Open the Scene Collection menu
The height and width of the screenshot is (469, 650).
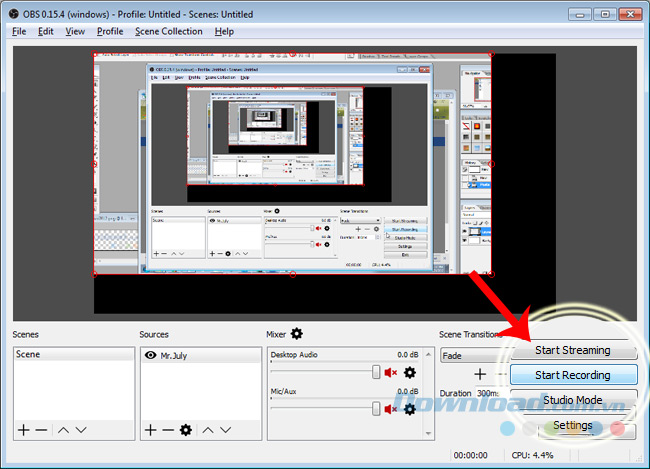click(x=169, y=32)
